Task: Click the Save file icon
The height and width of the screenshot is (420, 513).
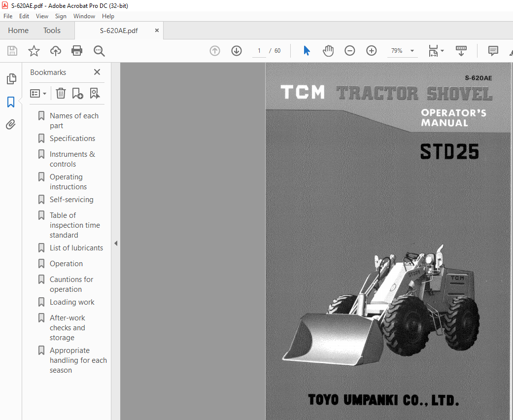Action: 12,51
